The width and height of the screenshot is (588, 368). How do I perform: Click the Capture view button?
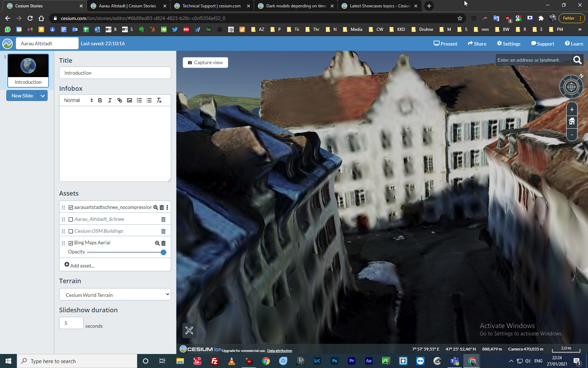tap(205, 62)
